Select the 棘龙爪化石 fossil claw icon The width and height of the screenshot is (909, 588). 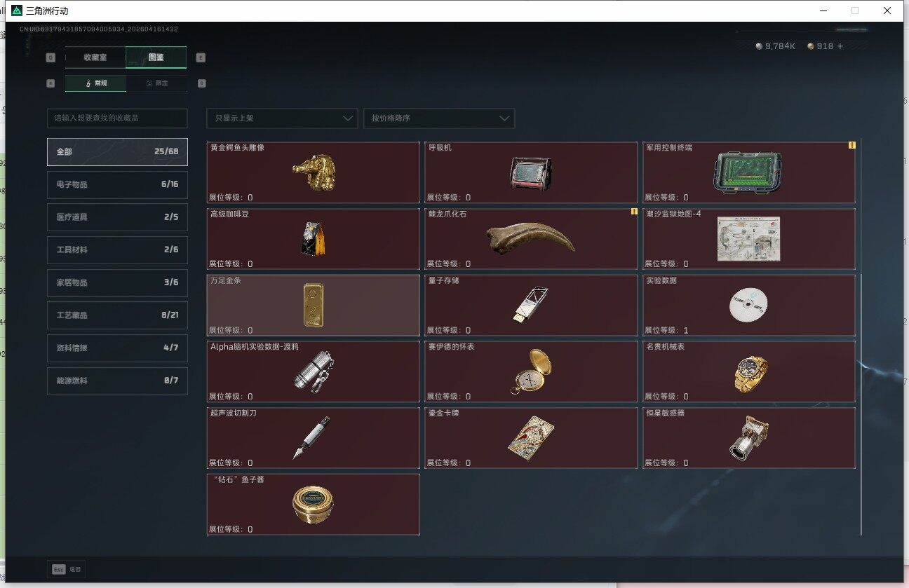coord(530,238)
